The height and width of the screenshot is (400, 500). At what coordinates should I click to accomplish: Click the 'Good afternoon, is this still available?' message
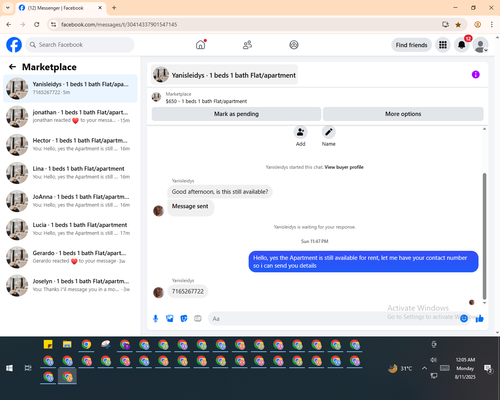[x=220, y=192]
